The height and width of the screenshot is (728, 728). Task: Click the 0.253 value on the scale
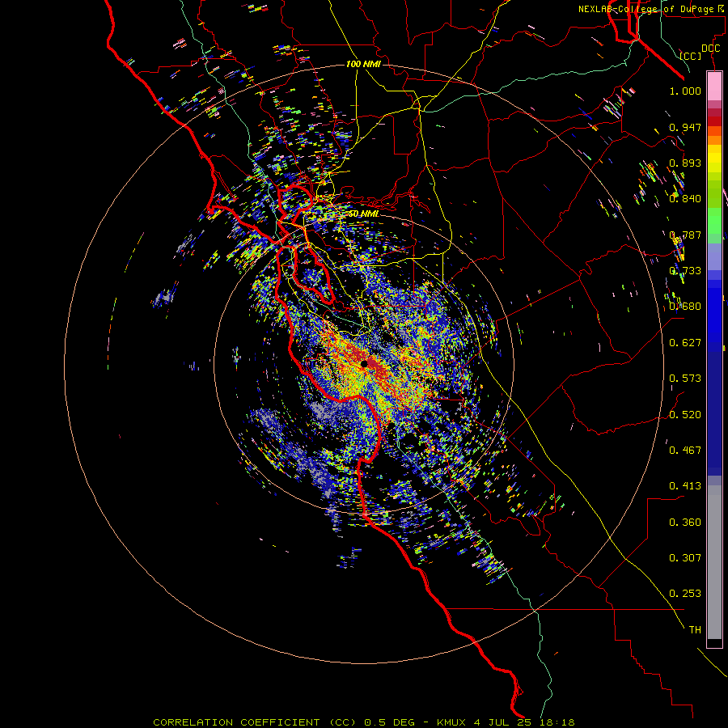point(685,594)
